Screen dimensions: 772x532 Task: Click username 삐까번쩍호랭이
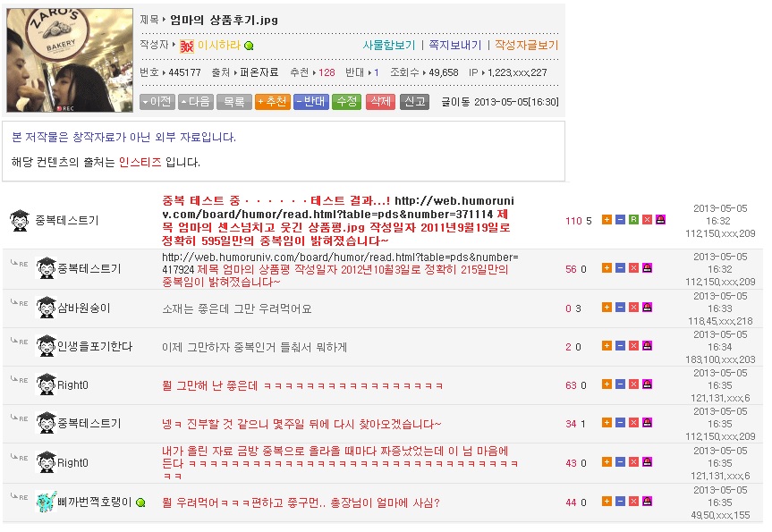click(x=95, y=502)
